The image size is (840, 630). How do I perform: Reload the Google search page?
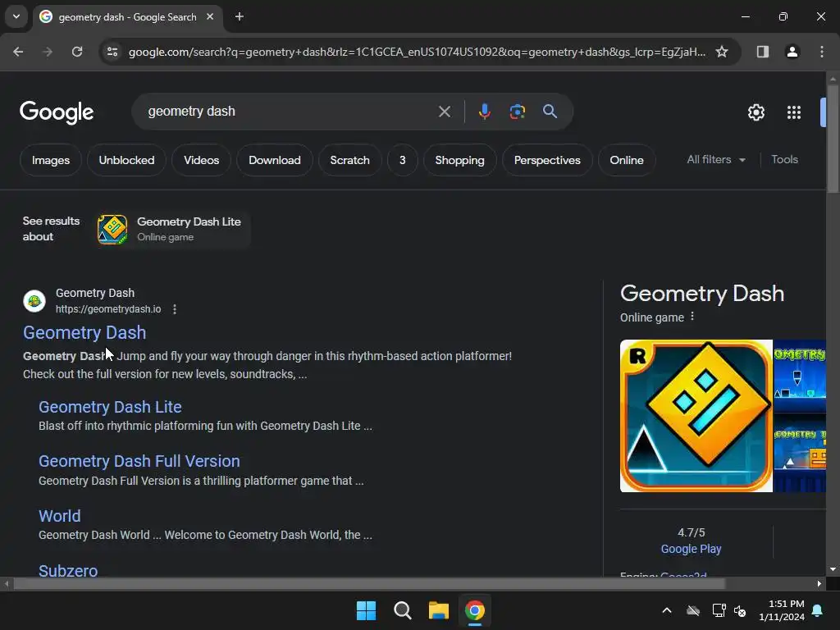click(77, 52)
